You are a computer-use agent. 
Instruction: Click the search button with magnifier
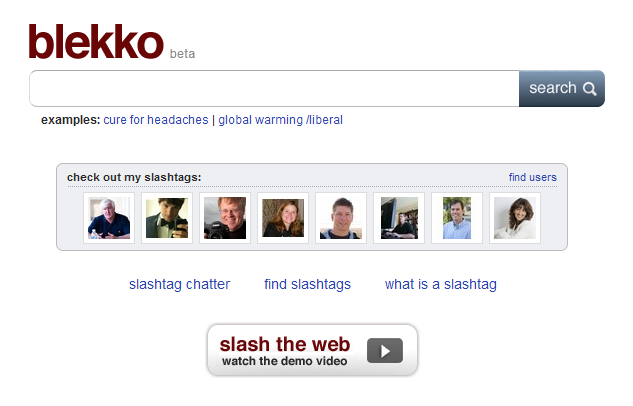pyautogui.click(x=562, y=88)
